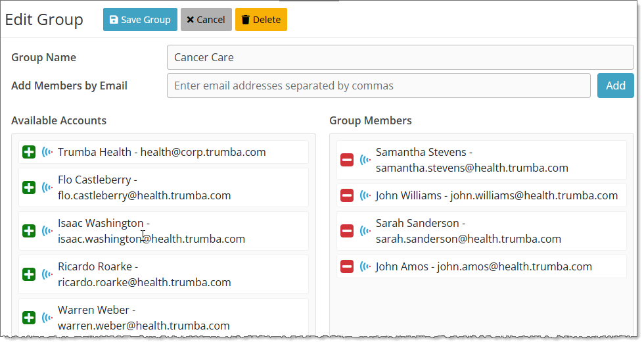Click the broadcast icon beside Flo Castleberry

tap(47, 187)
